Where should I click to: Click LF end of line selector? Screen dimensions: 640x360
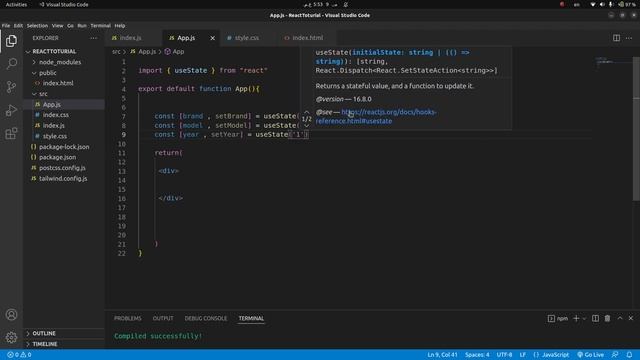tap(522, 355)
